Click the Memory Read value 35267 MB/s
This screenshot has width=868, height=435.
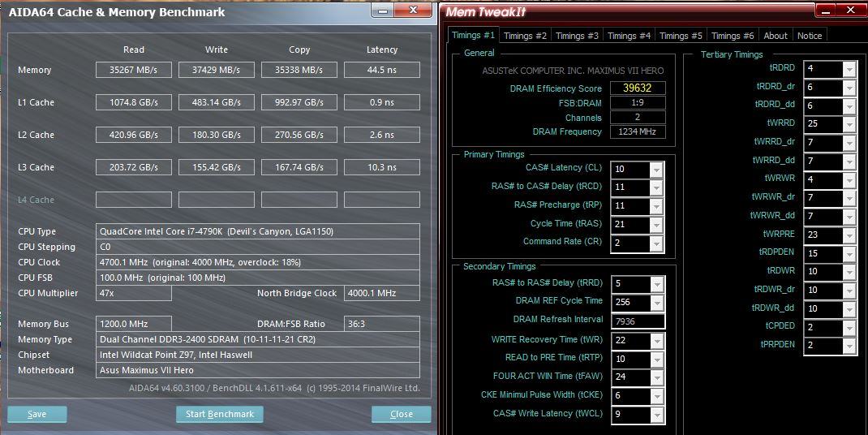(x=133, y=70)
